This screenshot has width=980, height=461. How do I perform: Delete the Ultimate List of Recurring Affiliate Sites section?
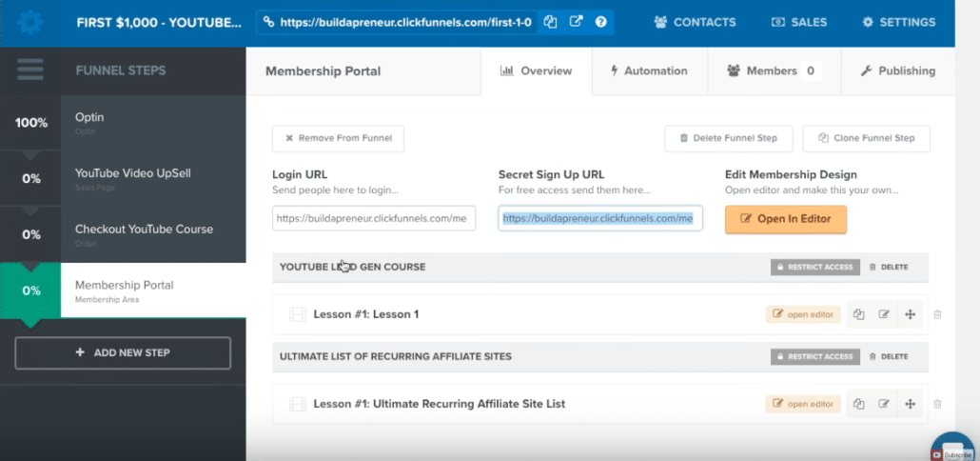(x=889, y=356)
